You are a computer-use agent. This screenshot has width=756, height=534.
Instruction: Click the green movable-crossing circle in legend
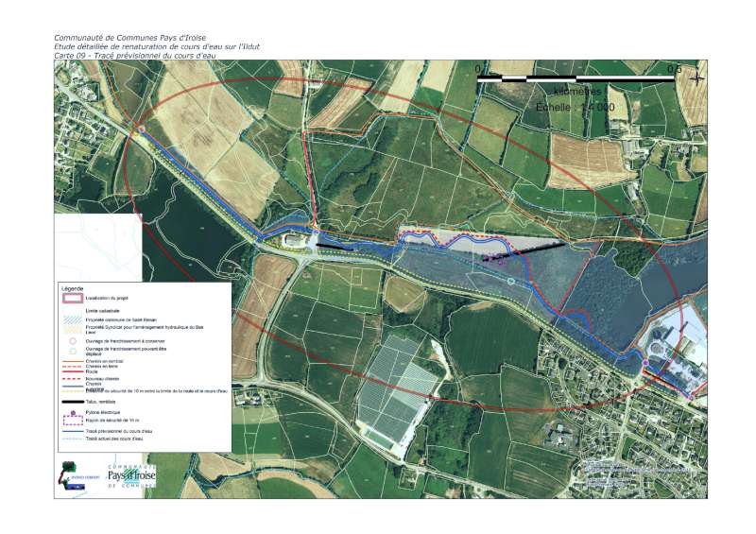(72, 351)
